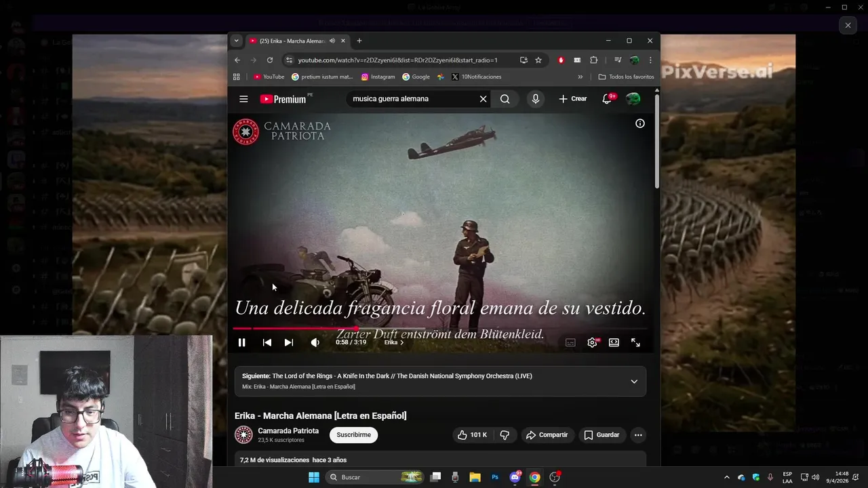The height and width of the screenshot is (488, 868).
Task: Open Camarada Patriota channel name link
Action: tap(288, 431)
